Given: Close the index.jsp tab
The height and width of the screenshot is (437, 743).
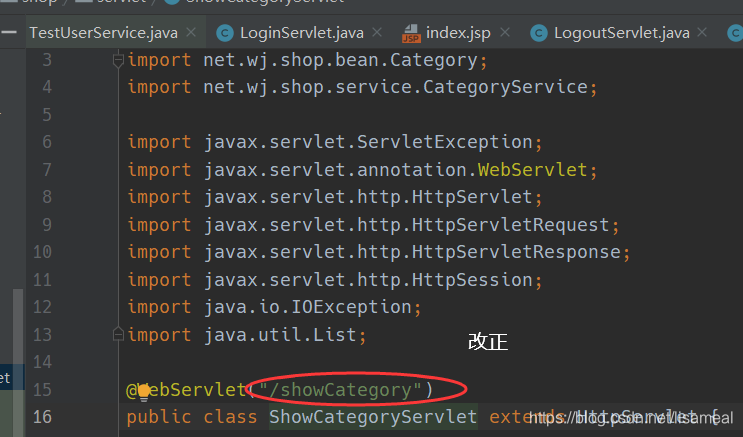Looking at the screenshot, I should tap(505, 32).
